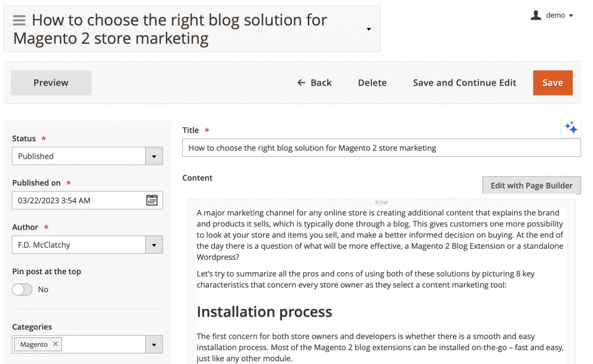The height and width of the screenshot is (364, 593).
Task: Preview the blog post
Action: [x=50, y=82]
